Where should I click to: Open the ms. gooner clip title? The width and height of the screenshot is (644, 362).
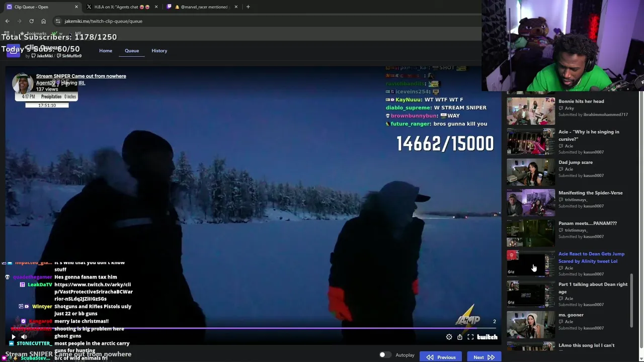[x=571, y=315]
